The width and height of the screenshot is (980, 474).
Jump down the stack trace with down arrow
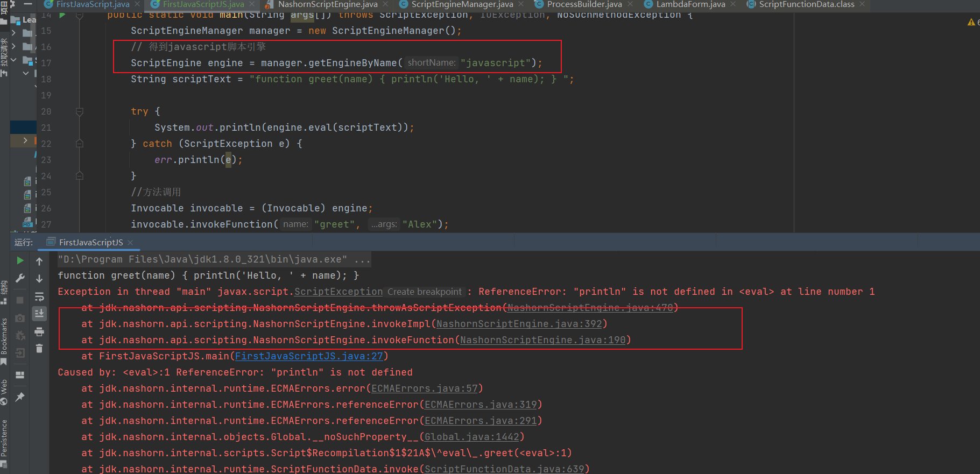coord(39,278)
